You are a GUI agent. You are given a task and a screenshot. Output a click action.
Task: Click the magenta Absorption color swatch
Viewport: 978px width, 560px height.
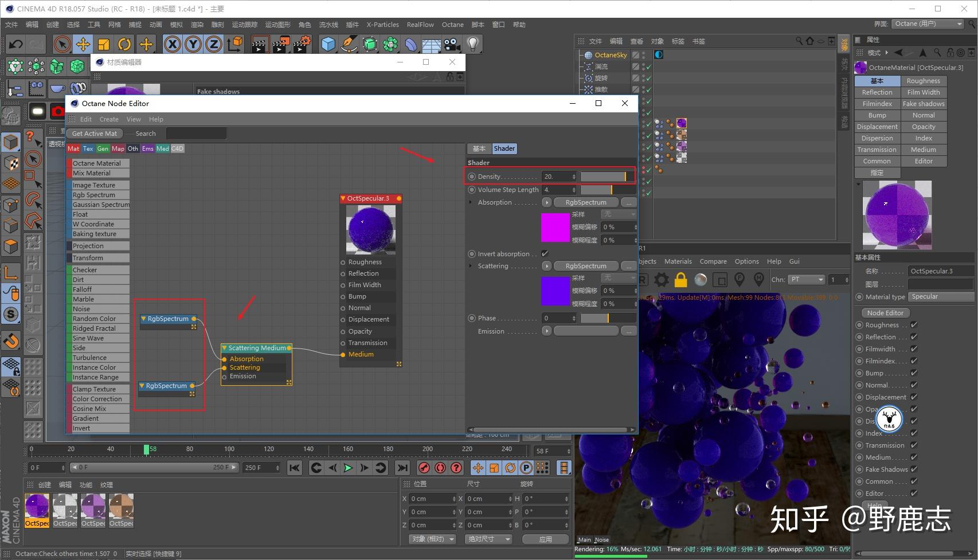click(x=555, y=228)
